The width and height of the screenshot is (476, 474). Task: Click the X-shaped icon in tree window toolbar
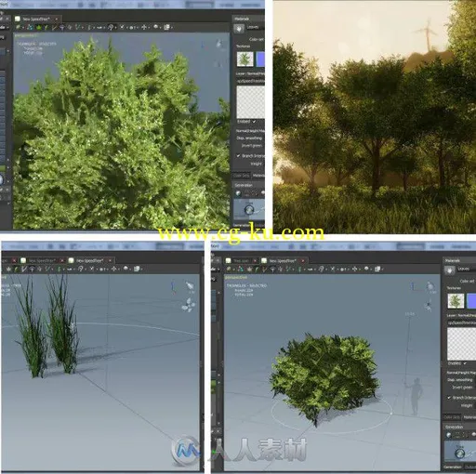[122, 27]
